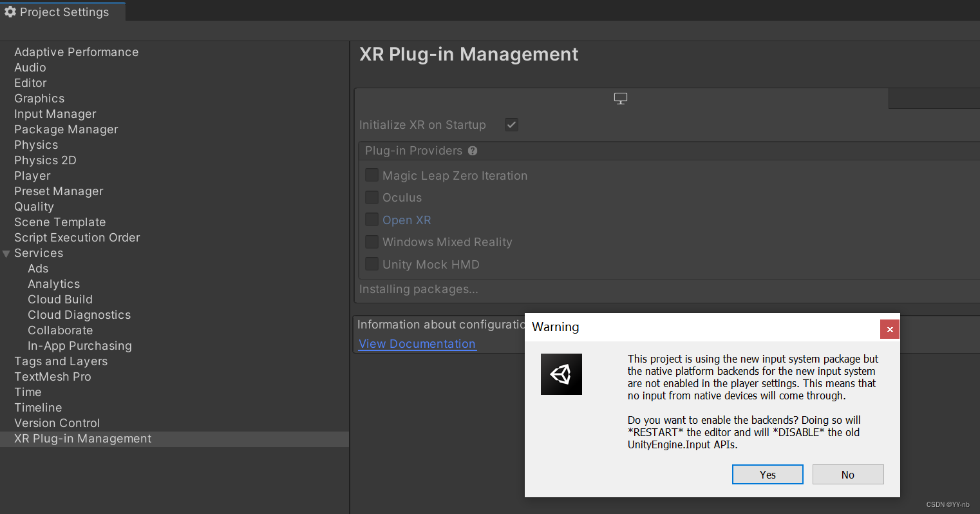980x514 pixels.
Task: Open the Audio settings category
Action: pos(30,68)
